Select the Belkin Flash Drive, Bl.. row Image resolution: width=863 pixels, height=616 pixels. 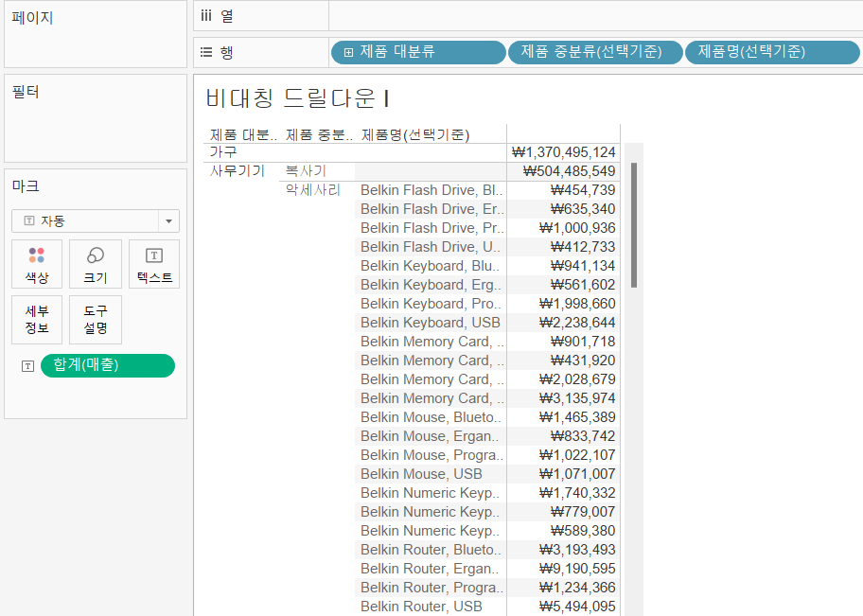pyautogui.click(x=431, y=190)
